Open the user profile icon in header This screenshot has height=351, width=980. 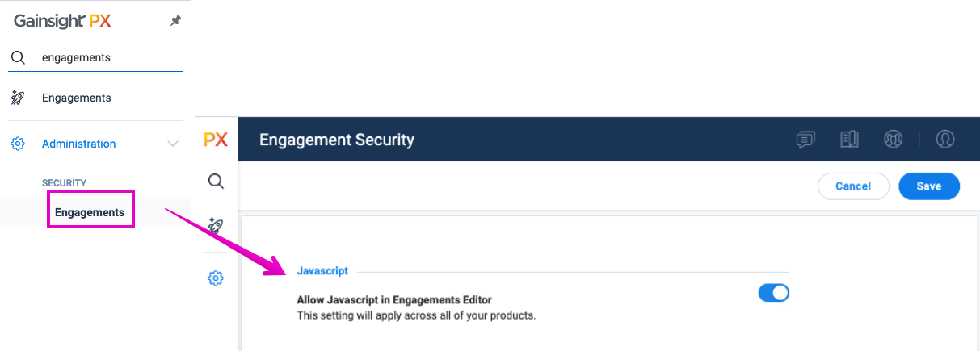click(x=945, y=140)
